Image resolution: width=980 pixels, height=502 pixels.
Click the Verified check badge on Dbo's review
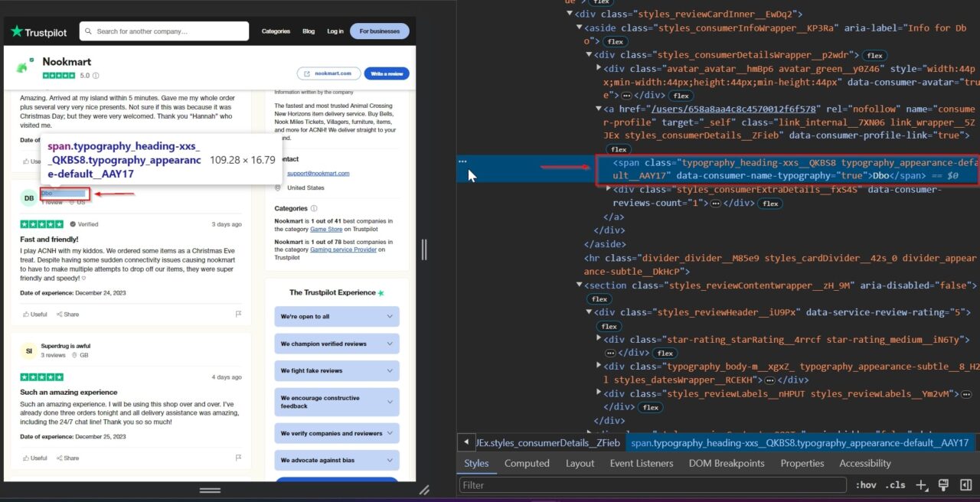coord(73,224)
